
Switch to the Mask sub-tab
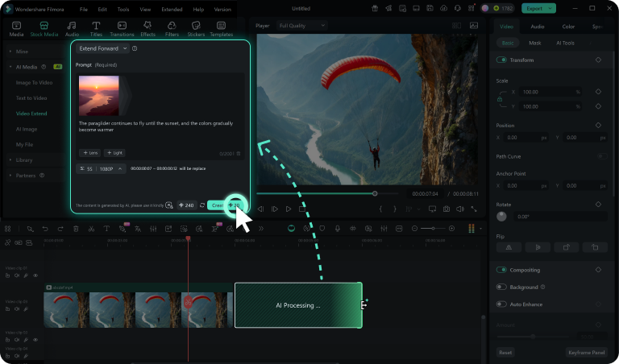tap(535, 43)
